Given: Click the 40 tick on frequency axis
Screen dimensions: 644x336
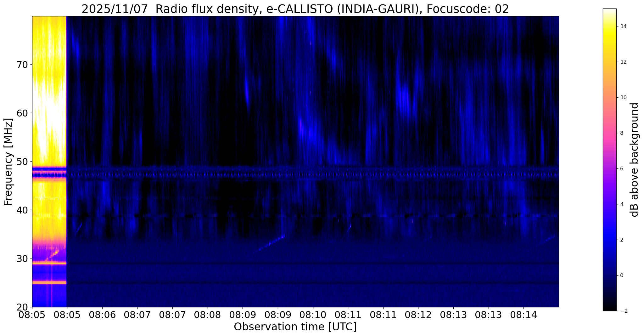Looking at the screenshot, I should click(22, 210).
